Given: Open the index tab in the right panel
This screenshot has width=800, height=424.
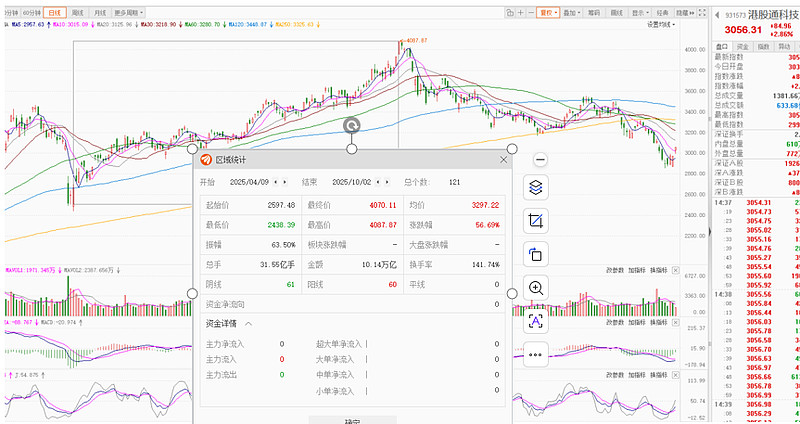Looking at the screenshot, I should [763, 46].
